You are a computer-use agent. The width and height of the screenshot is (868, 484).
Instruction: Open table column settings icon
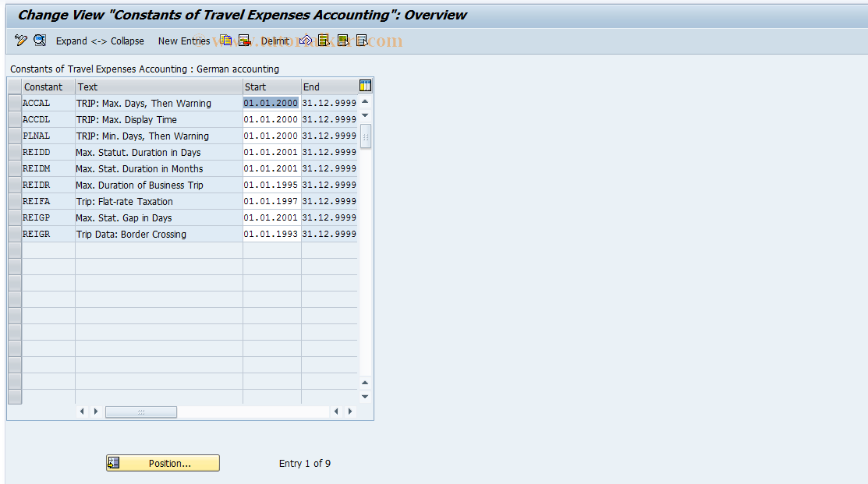pos(365,86)
